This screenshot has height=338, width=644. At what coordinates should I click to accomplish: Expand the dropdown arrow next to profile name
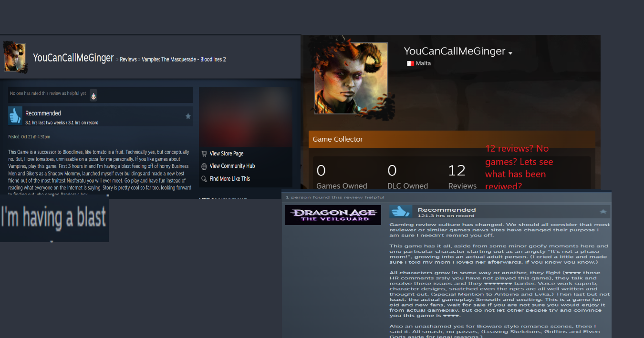[510, 53]
